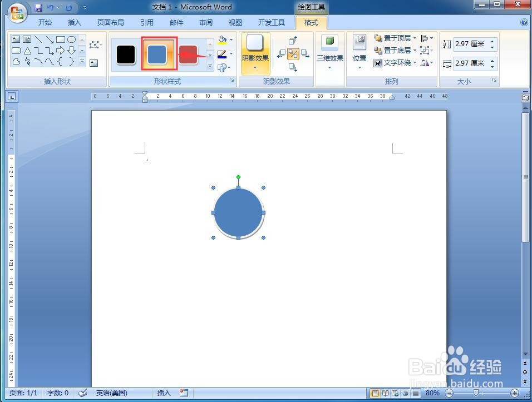Pick the straight line shape
The image size is (532, 402).
click(x=38, y=39)
